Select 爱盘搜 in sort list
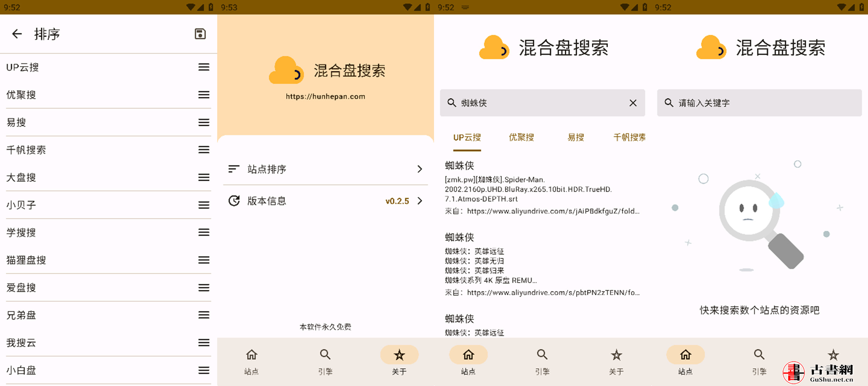Screen dimensions: 868x386 [21, 288]
